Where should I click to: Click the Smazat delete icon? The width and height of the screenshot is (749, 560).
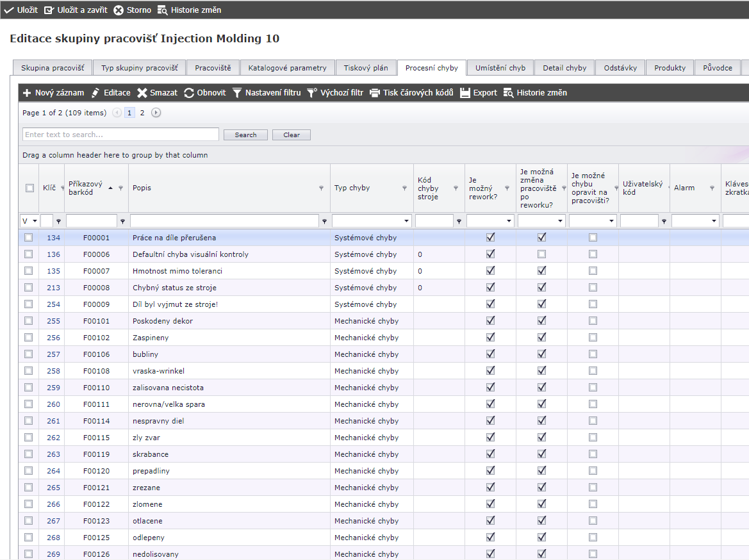coord(142,93)
